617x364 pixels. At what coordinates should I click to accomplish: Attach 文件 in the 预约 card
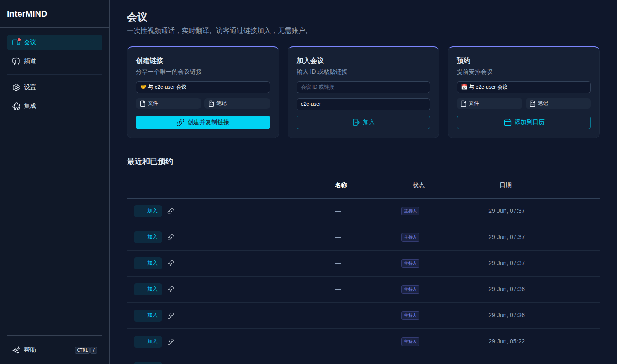coord(489,104)
